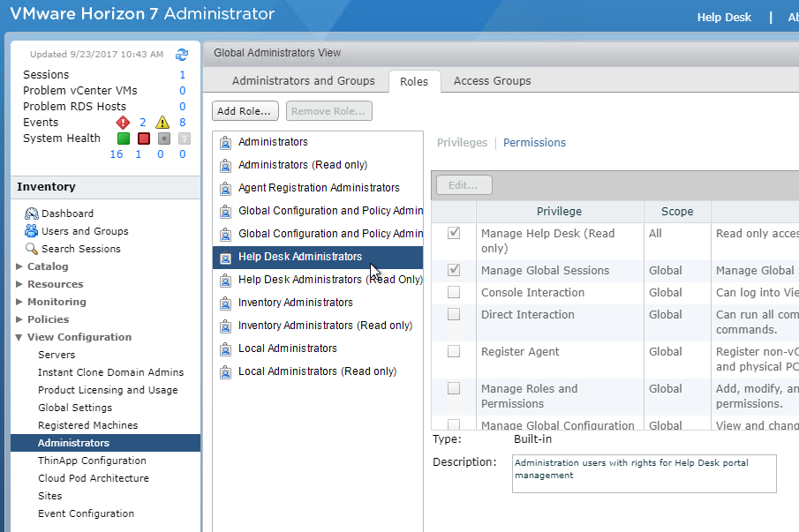Click the unknown-status question mark square
The height and width of the screenshot is (532, 799).
pos(185,139)
